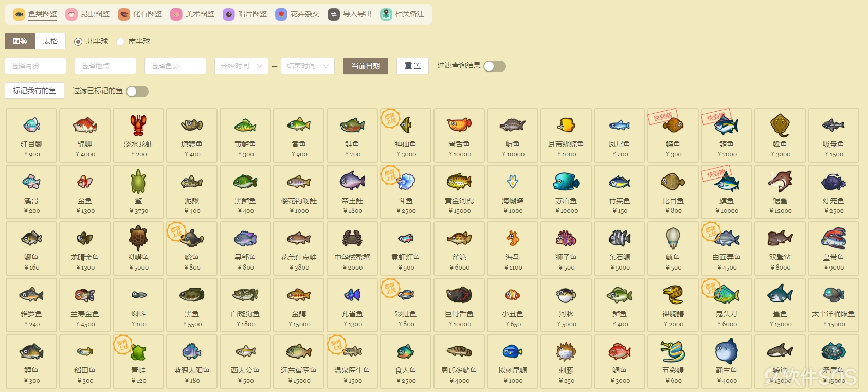The width and height of the screenshot is (868, 392).
Task: Select the 翻车鱼 ocean sunfish icon
Action: point(727,351)
